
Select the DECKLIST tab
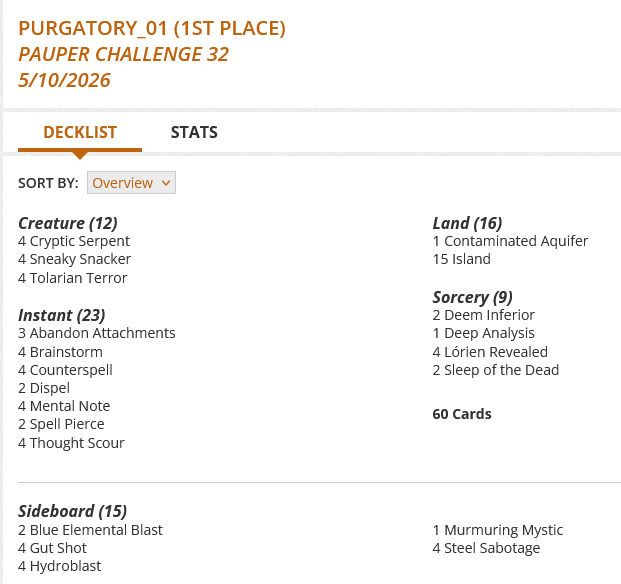click(80, 132)
